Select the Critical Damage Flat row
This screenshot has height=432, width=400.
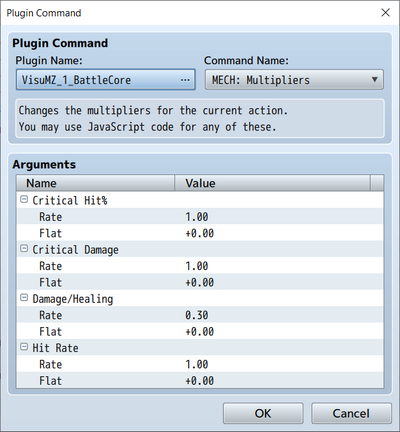[x=200, y=282]
